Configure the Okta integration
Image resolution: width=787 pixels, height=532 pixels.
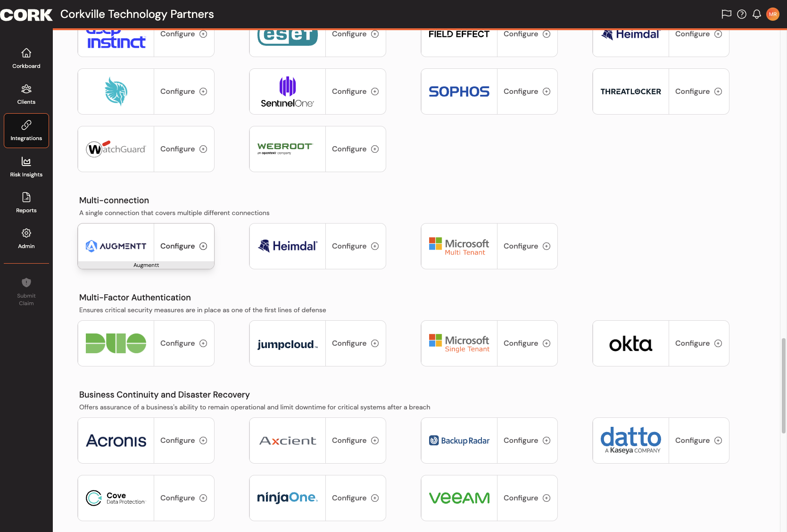click(x=699, y=343)
